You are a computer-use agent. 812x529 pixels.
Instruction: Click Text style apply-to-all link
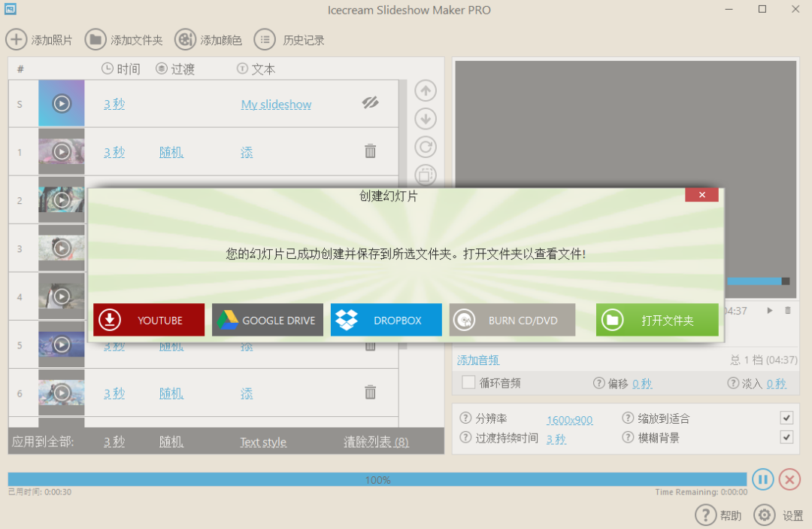pyautogui.click(x=263, y=442)
